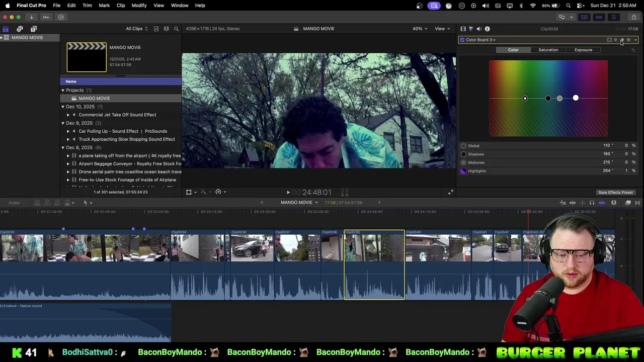The width and height of the screenshot is (644, 362).
Task: Open the Info inspector icon
Action: pyautogui.click(x=487, y=29)
